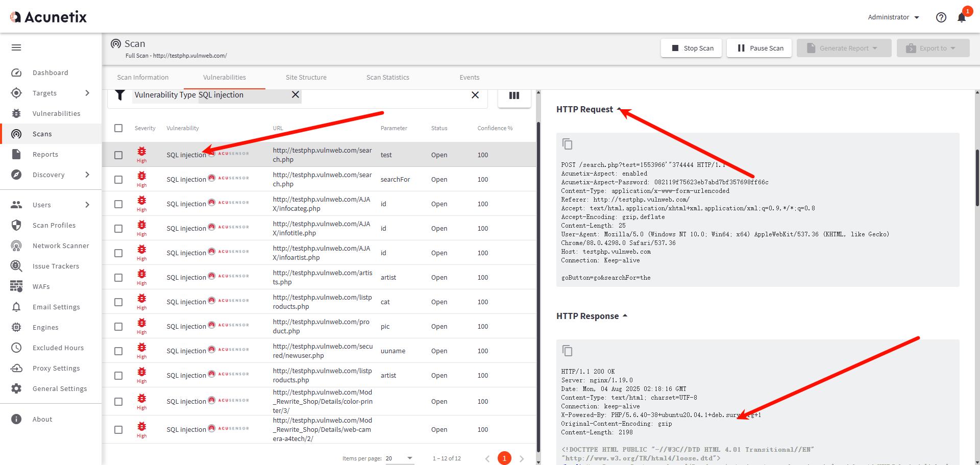Viewport: 980px width, 465px height.
Task: Collapse the HTTP Response section
Action: pos(625,316)
